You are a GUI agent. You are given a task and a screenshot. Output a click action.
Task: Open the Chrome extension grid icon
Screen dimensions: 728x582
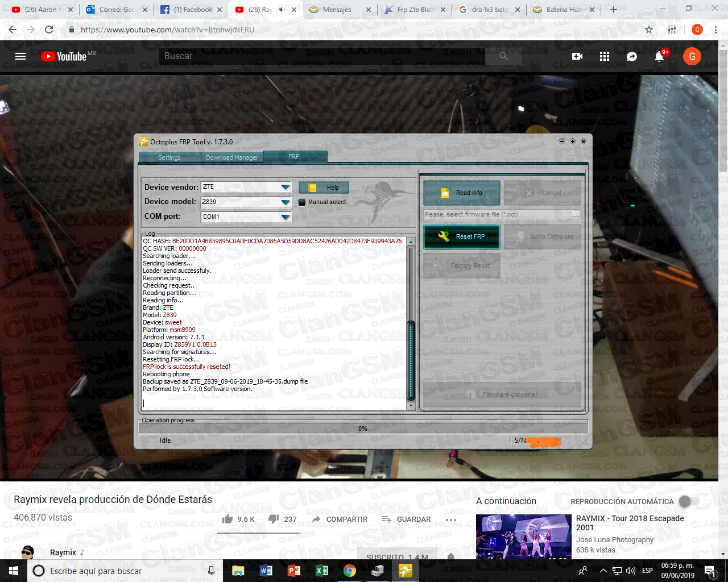[x=672, y=30]
